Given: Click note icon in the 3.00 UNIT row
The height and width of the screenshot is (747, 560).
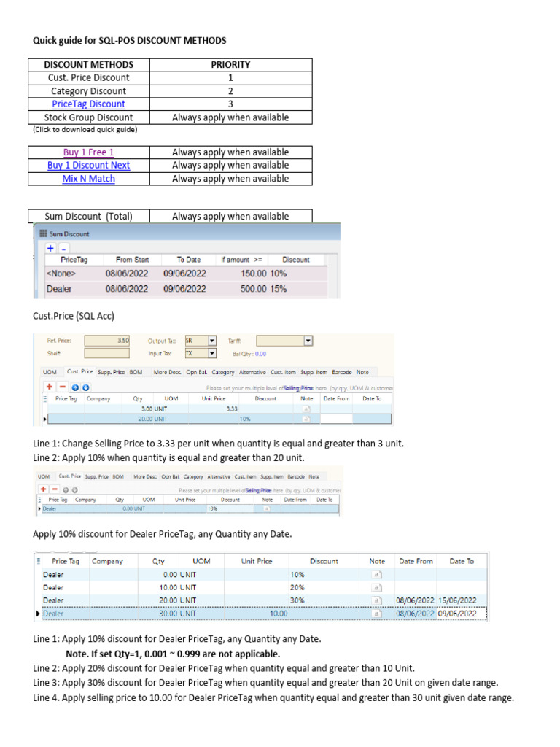Looking at the screenshot, I should point(307,409).
